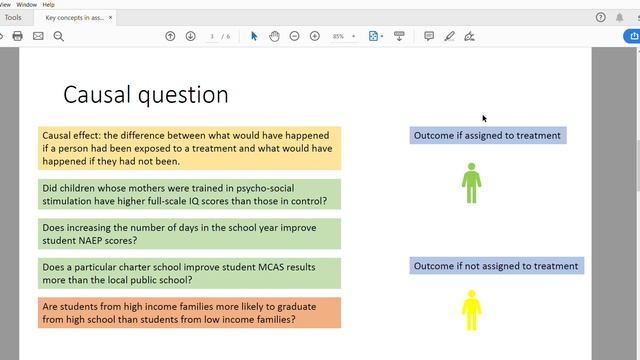Click the 85% zoom level field

[338, 36]
